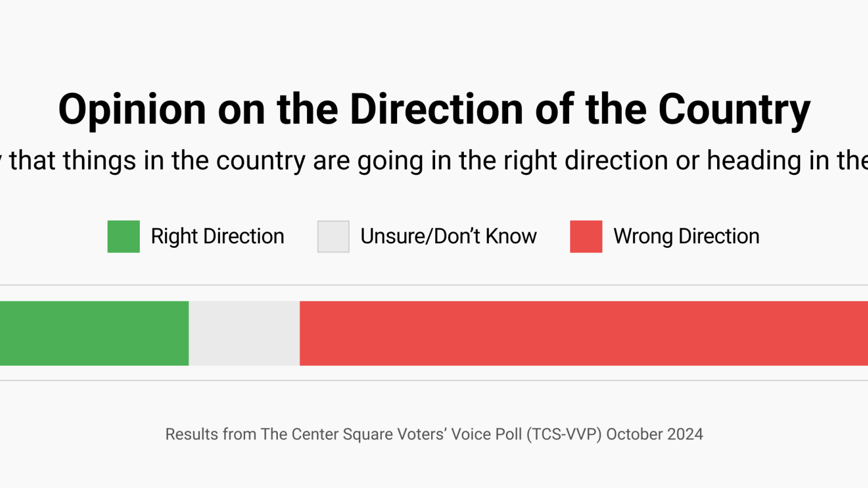Viewport: 868px width, 488px height.
Task: Click the horizontal gridline above the bar
Action: coord(434,285)
